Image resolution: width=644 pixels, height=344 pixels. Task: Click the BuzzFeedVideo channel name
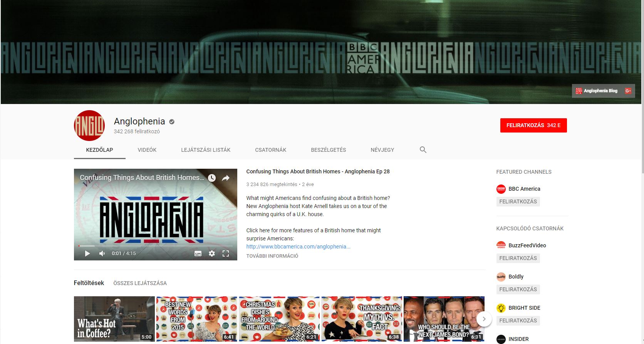(x=527, y=245)
